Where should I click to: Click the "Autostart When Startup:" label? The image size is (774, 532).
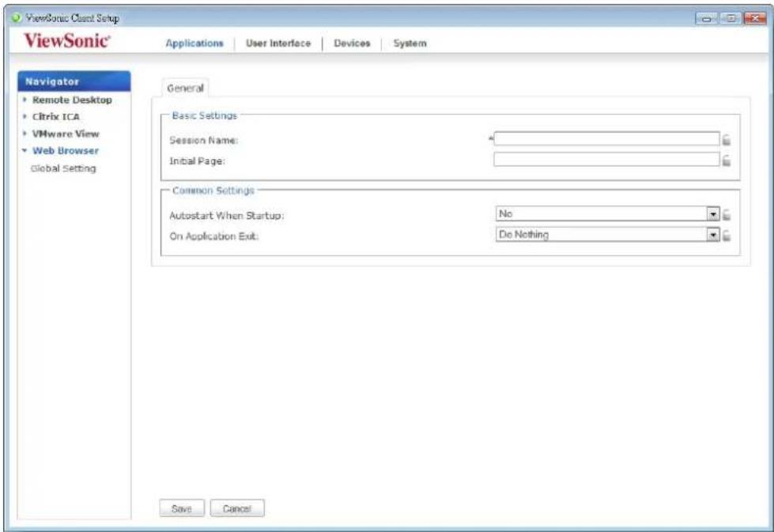(x=227, y=216)
